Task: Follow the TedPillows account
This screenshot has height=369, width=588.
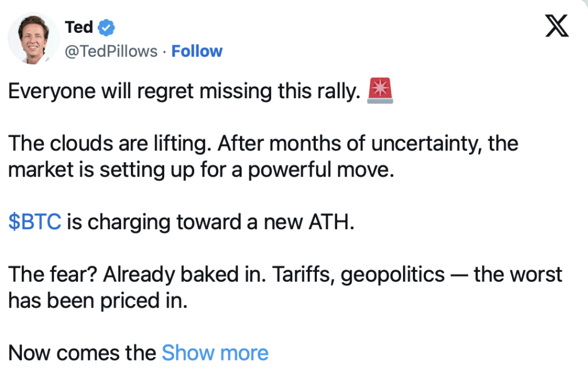Action: (197, 51)
